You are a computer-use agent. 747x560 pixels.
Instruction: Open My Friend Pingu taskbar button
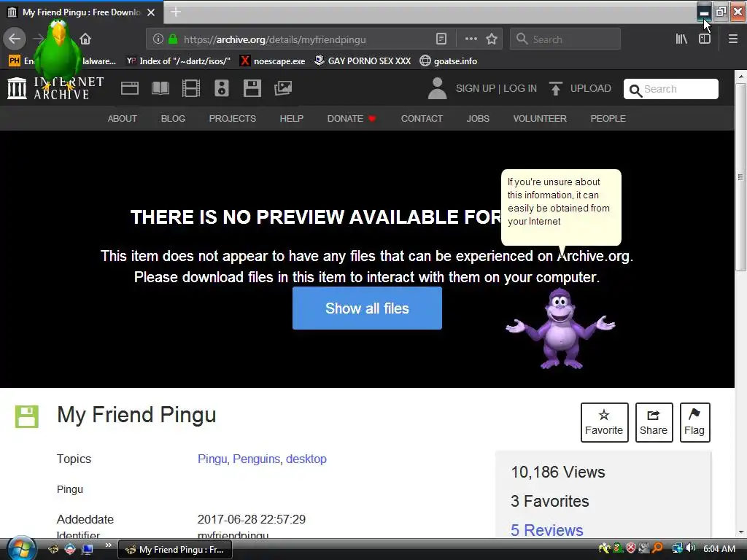(175, 550)
